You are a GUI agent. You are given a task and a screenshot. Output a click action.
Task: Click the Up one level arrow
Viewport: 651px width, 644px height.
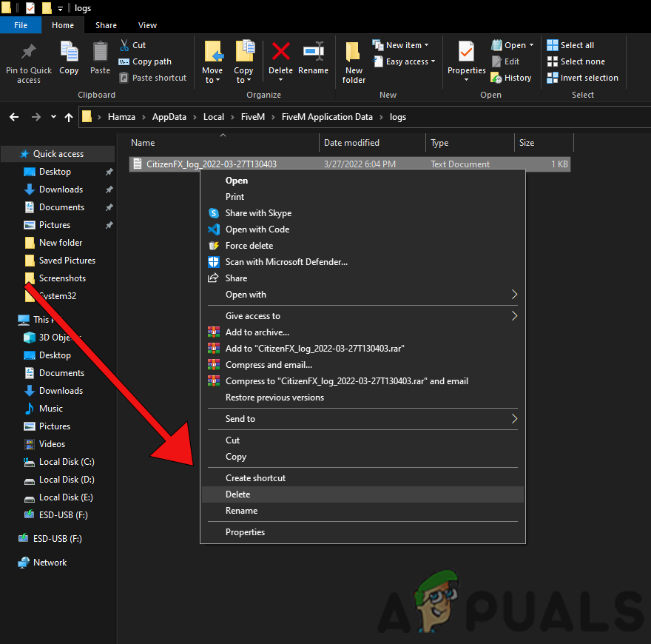point(69,118)
